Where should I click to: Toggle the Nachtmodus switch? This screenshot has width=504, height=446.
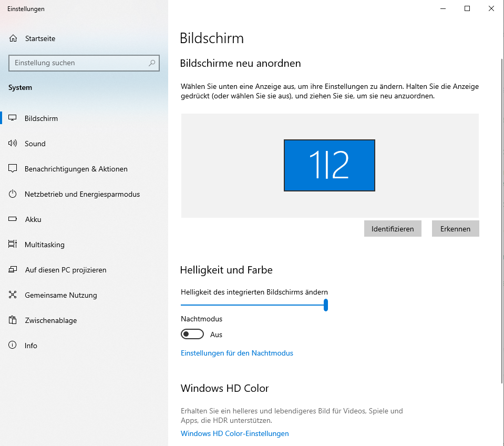[x=192, y=334]
